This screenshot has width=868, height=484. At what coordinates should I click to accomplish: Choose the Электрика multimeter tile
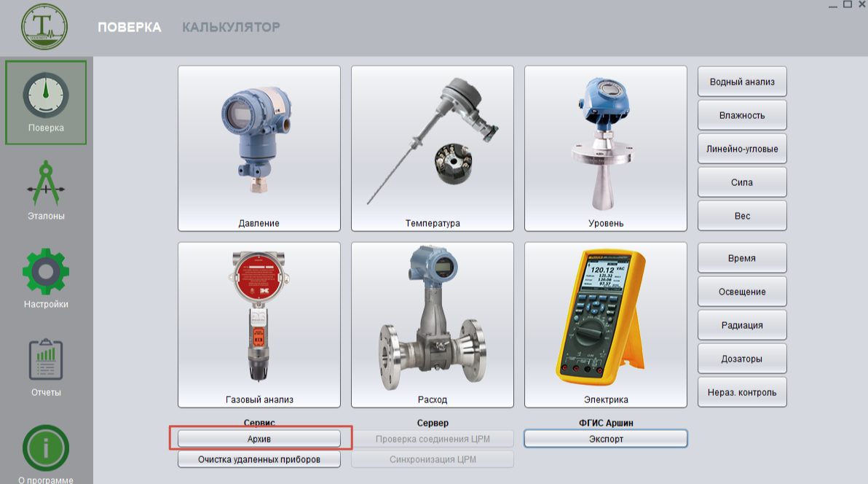point(606,324)
